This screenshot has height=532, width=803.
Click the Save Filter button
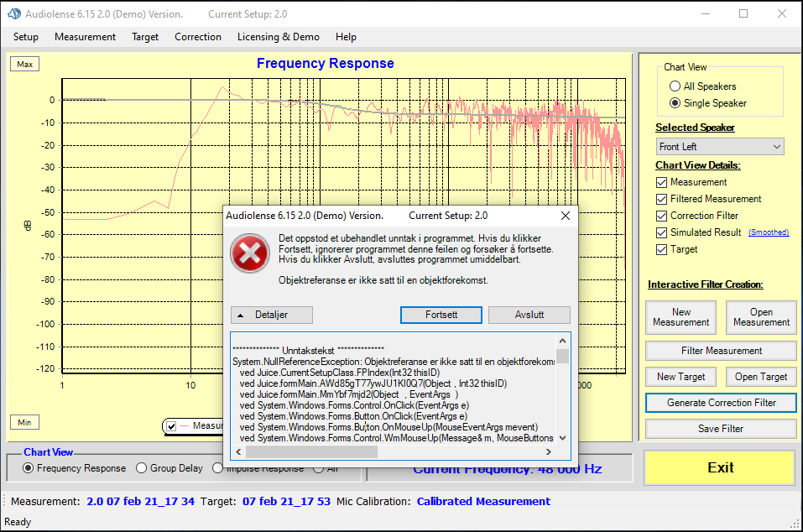pyautogui.click(x=721, y=429)
